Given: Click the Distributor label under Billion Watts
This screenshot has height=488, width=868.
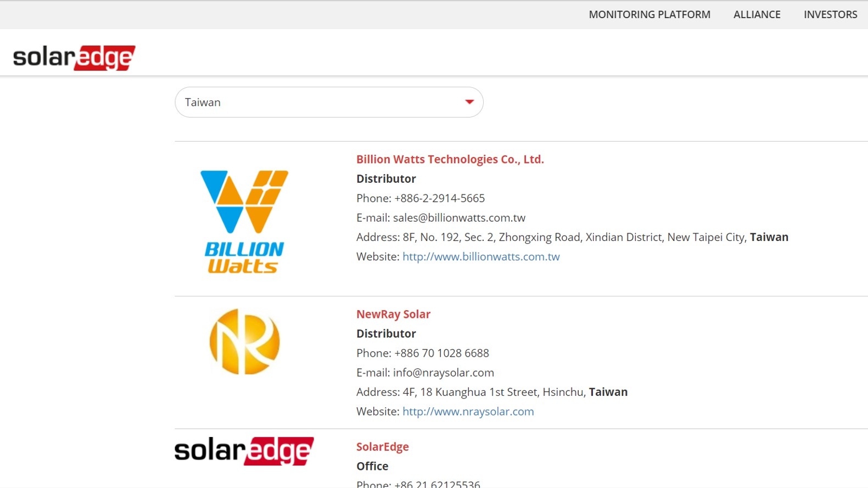Looking at the screenshot, I should [386, 179].
